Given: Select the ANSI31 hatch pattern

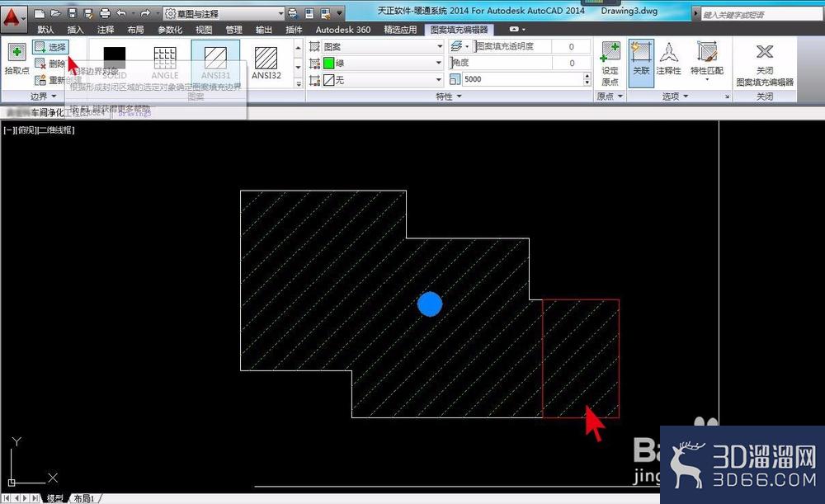Looking at the screenshot, I should 215,62.
